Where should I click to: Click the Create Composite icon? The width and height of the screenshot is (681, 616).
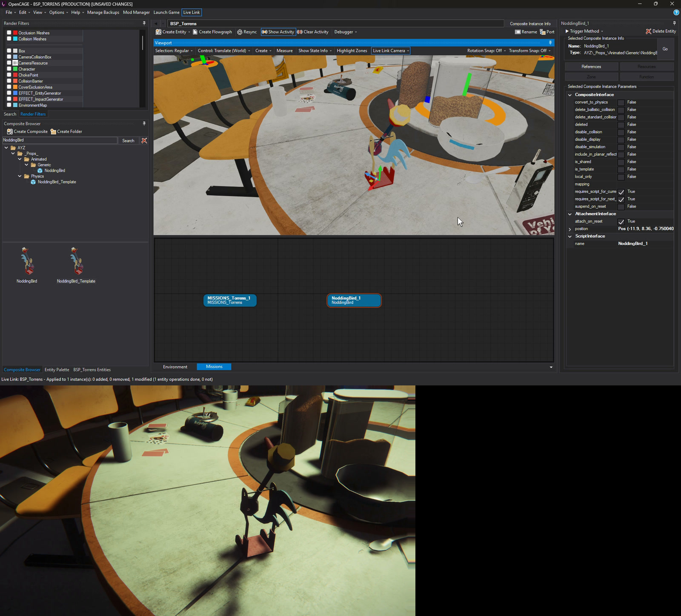tap(10, 131)
